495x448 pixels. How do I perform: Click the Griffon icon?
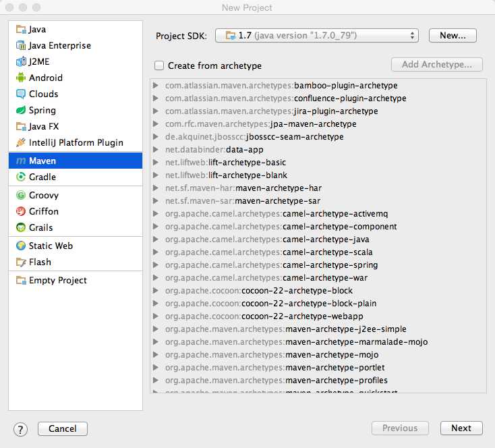[21, 211]
